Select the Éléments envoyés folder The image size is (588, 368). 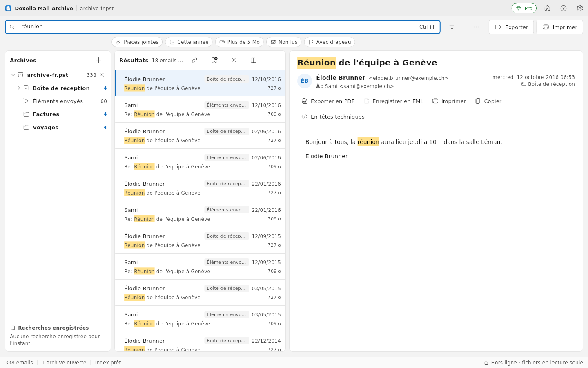coord(58,101)
